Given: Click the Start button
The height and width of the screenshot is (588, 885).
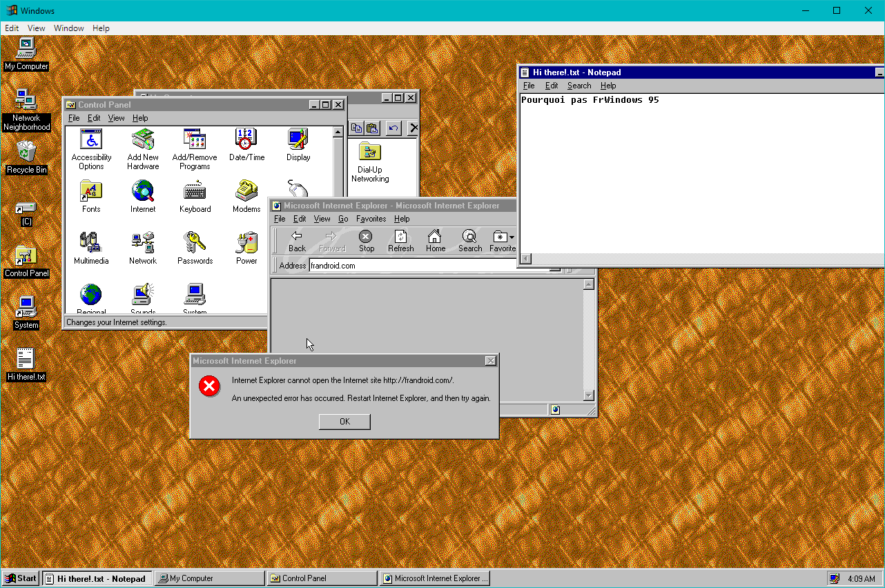Looking at the screenshot, I should [x=21, y=578].
